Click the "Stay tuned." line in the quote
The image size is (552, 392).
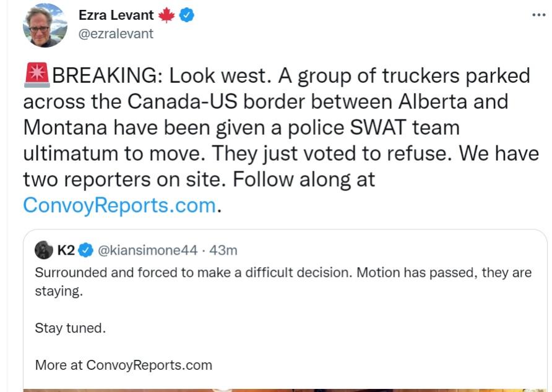click(70, 328)
